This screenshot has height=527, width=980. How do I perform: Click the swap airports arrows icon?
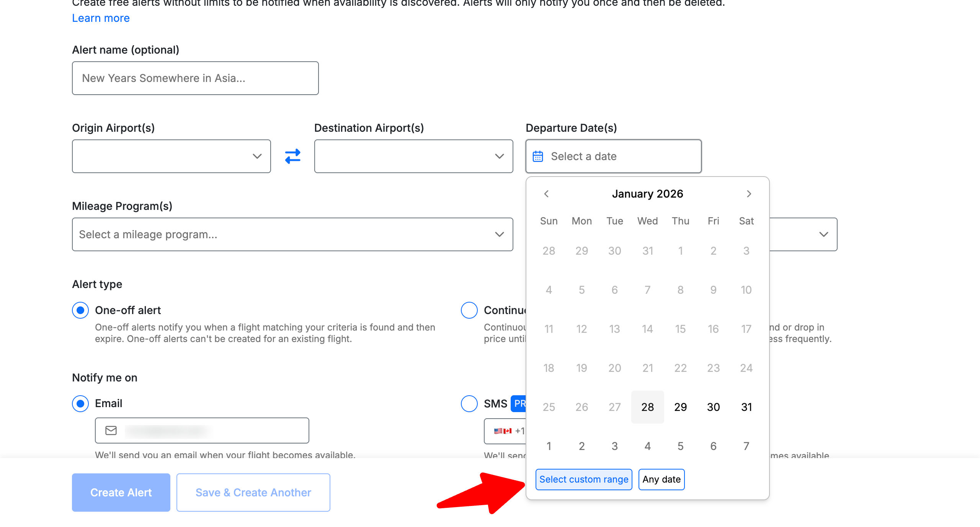point(293,156)
